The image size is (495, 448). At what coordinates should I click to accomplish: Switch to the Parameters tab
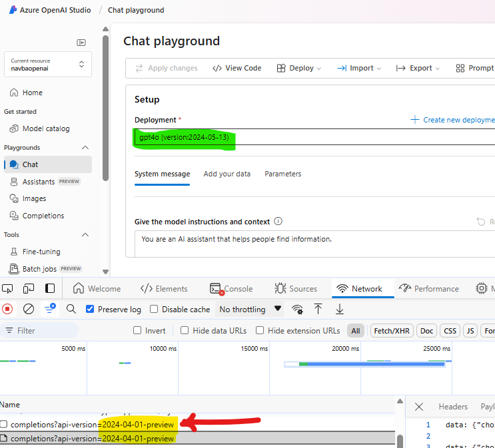[283, 174]
